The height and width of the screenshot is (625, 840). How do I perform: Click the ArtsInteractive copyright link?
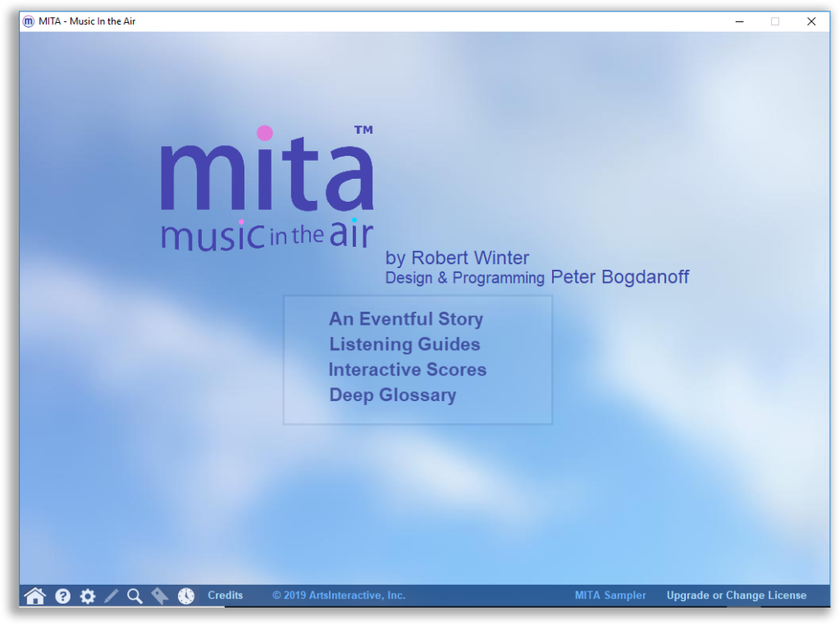coord(339,595)
